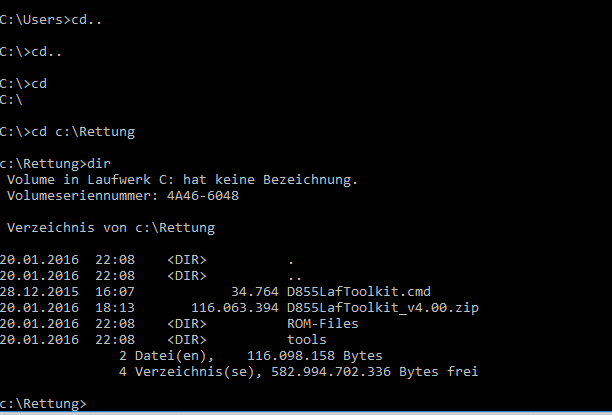Viewport: 612px width, 415px height.
Task: Click the 116.063.394 file size value
Action: [235, 308]
